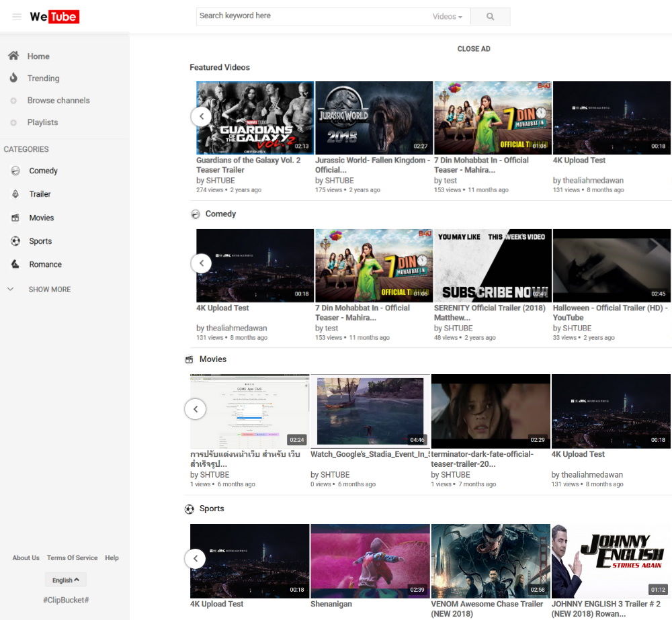Click title 'Guardians of the Galaxy Vol. 2 Teaser Trailer'

249,165
